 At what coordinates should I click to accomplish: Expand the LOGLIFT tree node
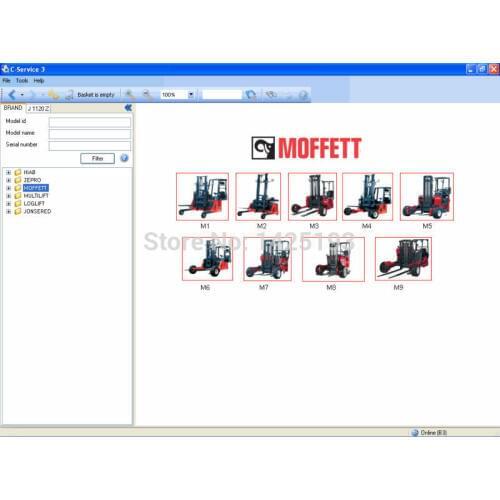(x=9, y=204)
